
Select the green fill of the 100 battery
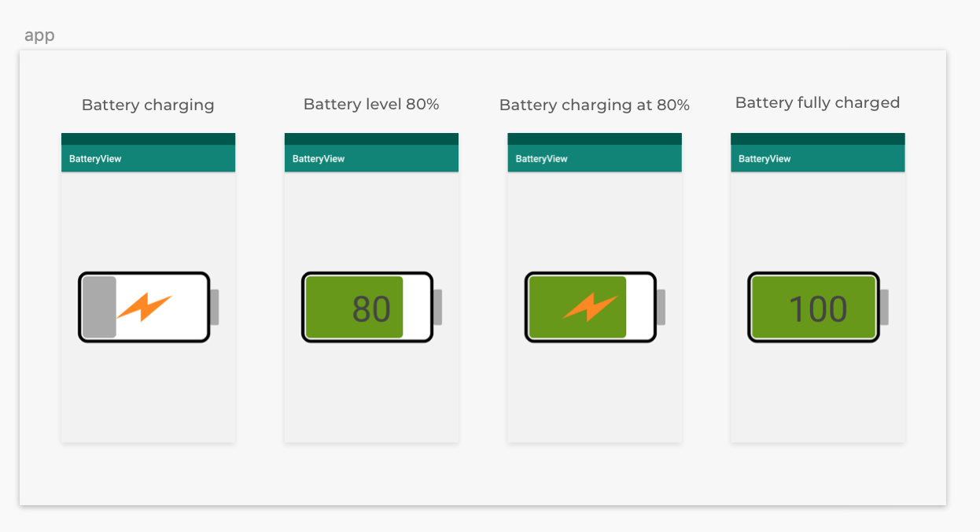[813, 307]
